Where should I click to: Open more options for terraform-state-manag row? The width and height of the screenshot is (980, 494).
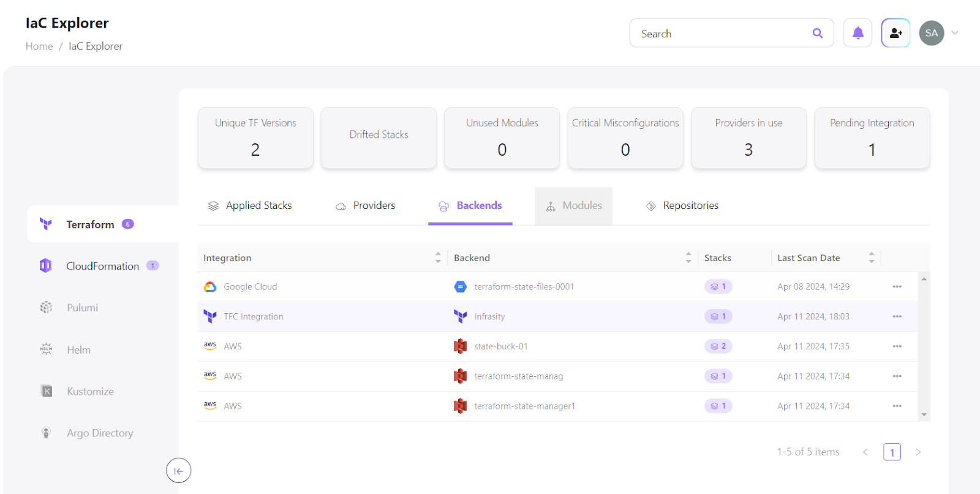(x=897, y=376)
